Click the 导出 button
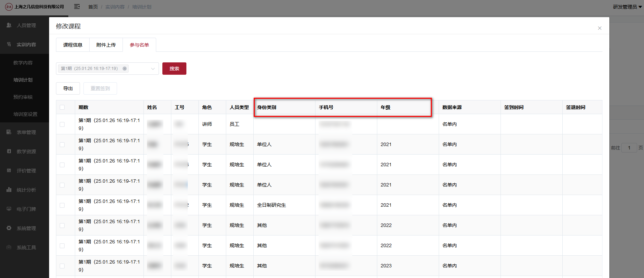644x278 pixels. [68, 88]
